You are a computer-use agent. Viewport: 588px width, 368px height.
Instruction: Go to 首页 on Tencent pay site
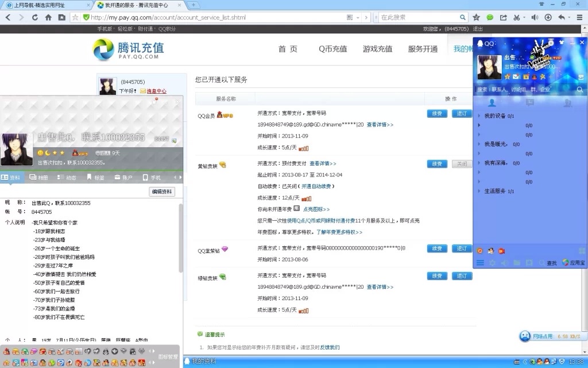pos(288,49)
